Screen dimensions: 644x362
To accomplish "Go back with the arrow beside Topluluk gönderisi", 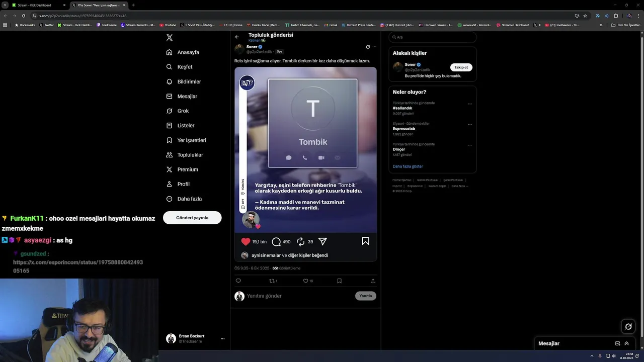I will point(237,37).
